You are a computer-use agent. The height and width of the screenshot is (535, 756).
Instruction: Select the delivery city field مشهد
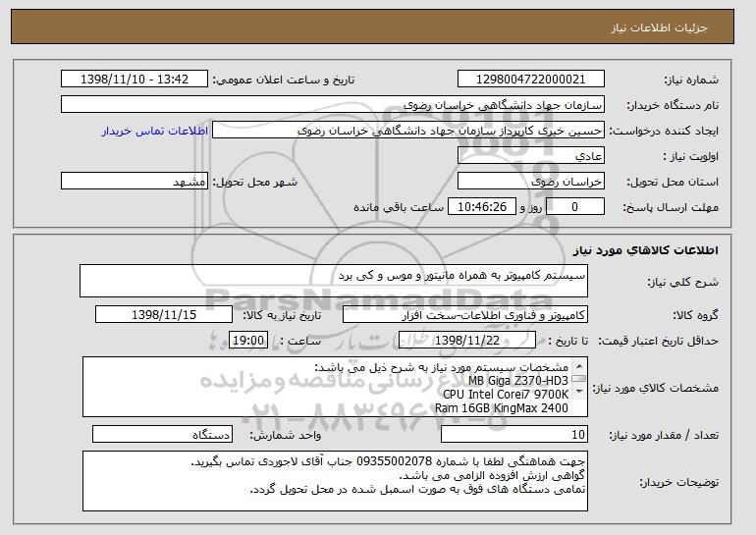click(135, 182)
